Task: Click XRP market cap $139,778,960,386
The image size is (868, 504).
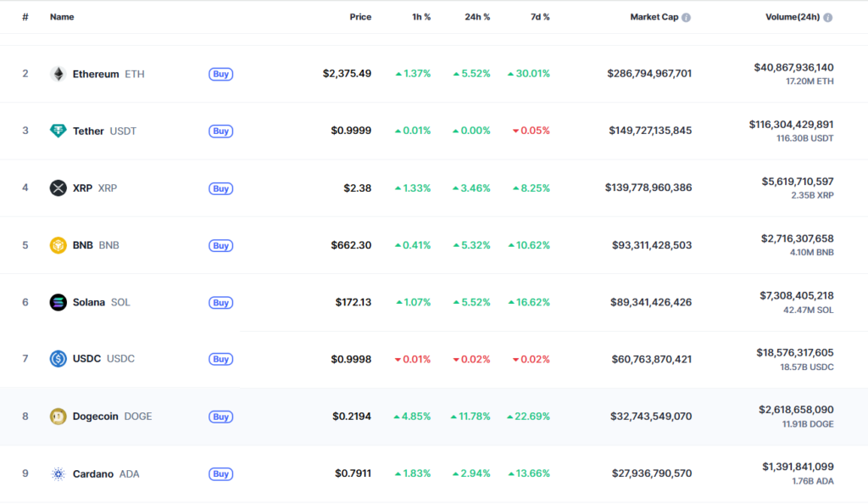Action: 648,188
